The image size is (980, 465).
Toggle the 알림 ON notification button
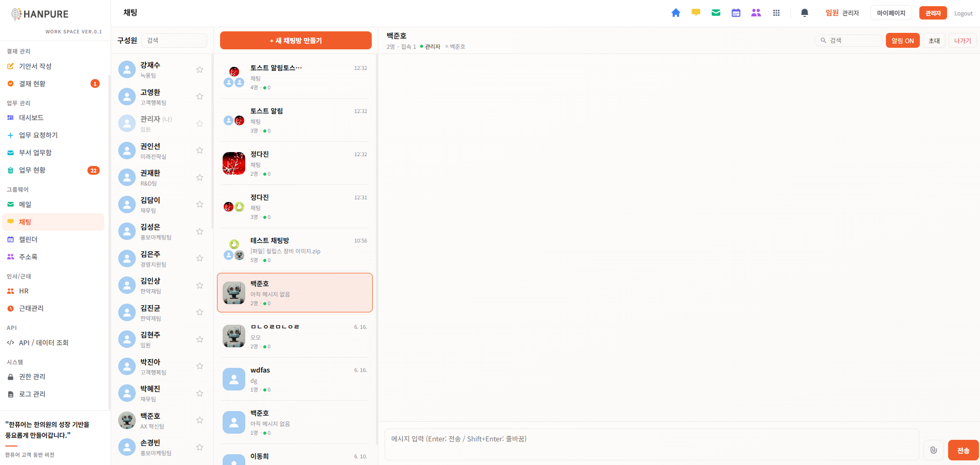click(902, 41)
